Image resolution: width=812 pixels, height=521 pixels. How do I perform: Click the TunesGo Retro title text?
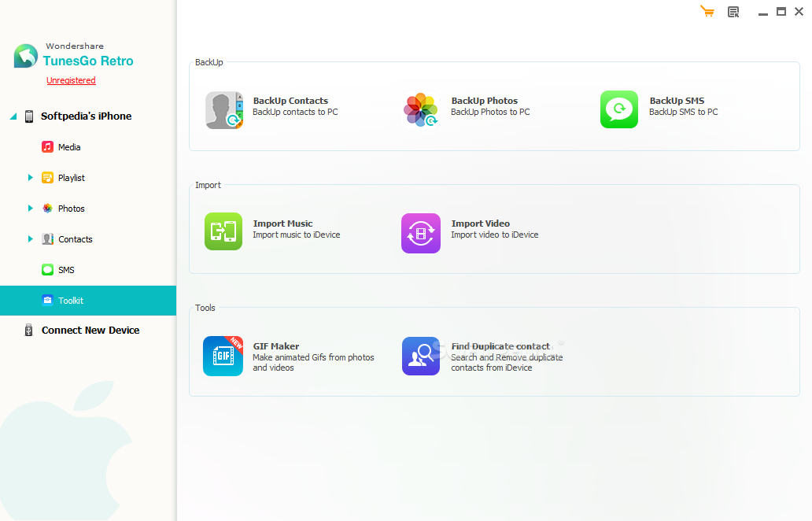click(x=88, y=61)
